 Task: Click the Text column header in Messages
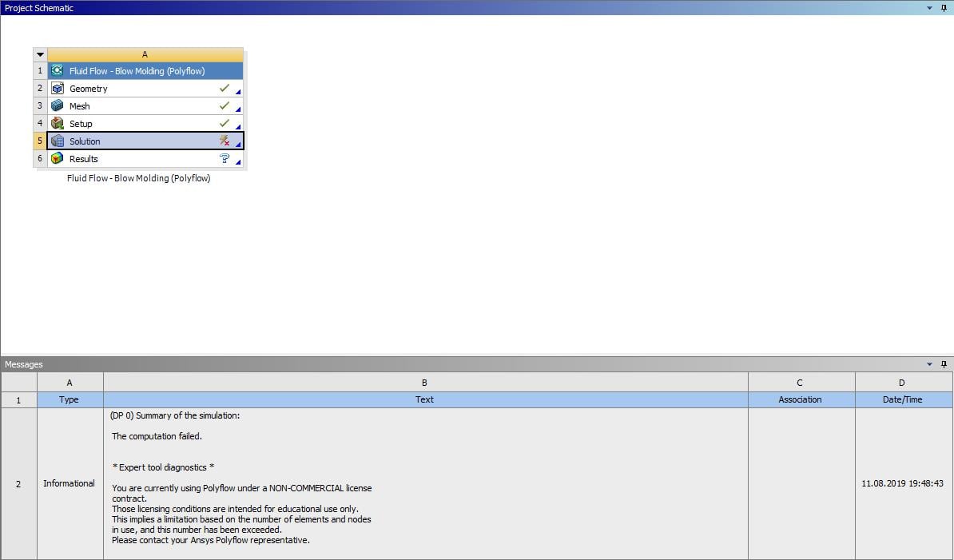click(x=425, y=399)
